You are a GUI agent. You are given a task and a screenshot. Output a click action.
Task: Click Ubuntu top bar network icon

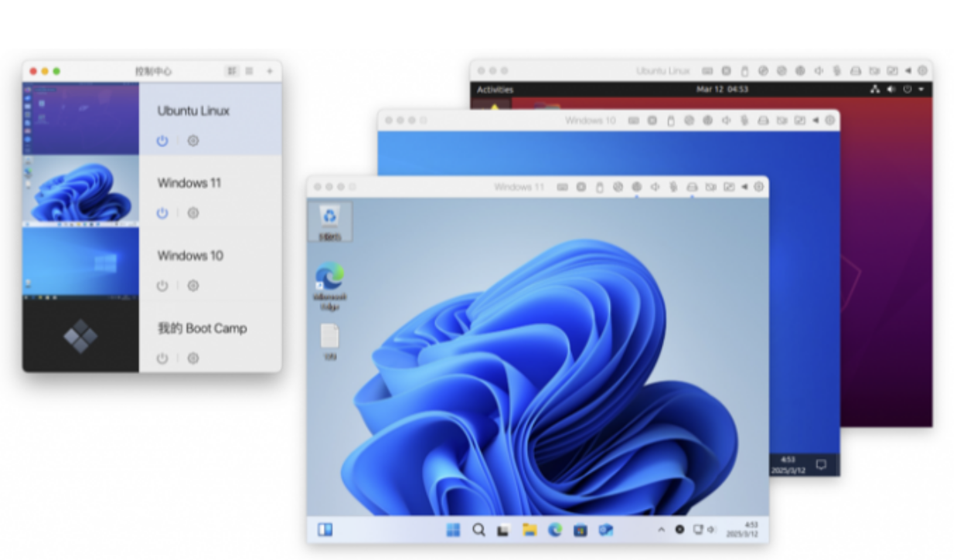pyautogui.click(x=875, y=90)
